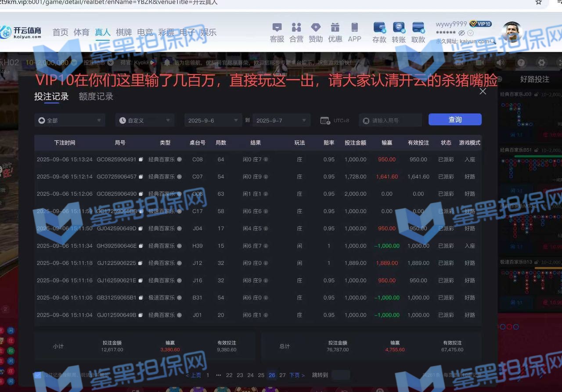Open the 优惠 promotions gift icon
Screen dimensions: 562x392
[x=335, y=28]
